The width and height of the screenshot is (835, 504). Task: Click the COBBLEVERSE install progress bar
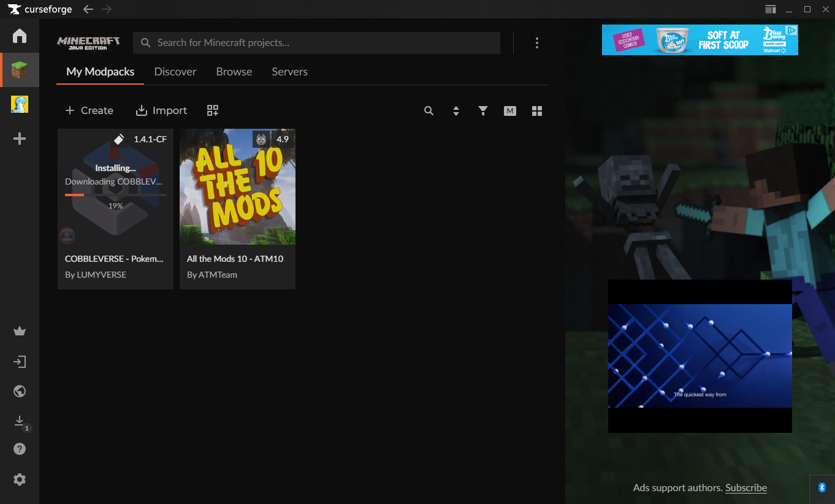(115, 195)
